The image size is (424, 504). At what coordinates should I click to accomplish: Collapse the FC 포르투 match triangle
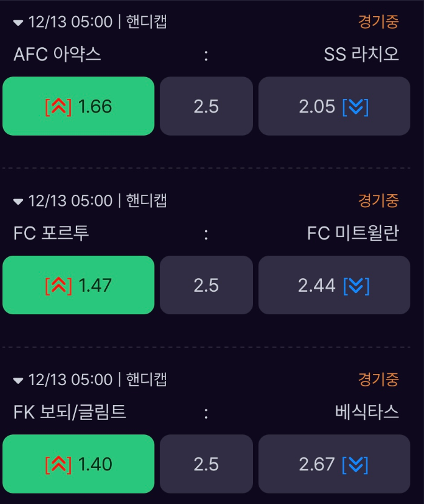click(x=18, y=202)
